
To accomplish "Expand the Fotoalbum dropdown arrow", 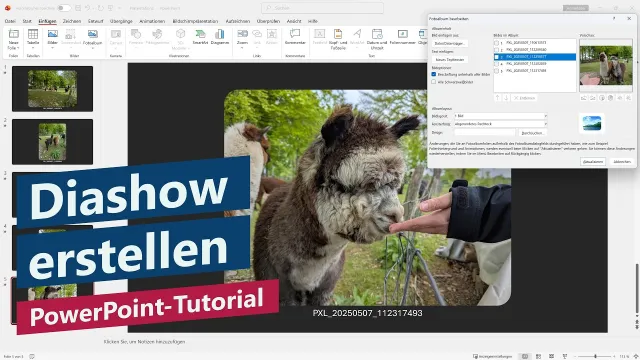I will [93, 48].
